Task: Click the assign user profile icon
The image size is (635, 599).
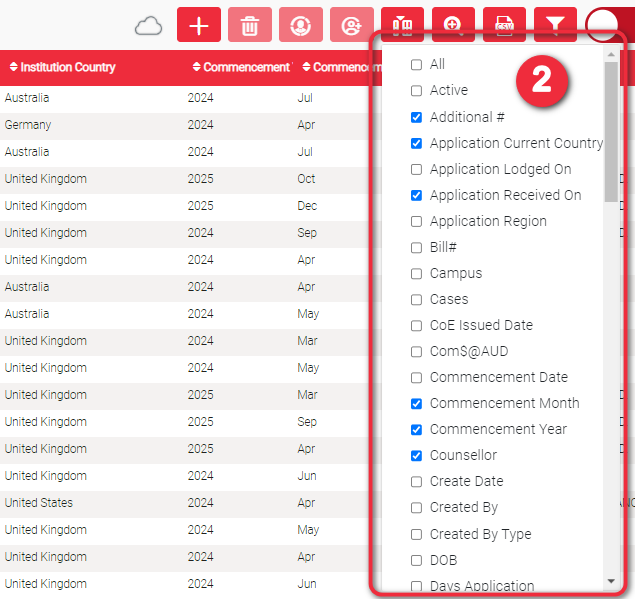Action: click(301, 25)
